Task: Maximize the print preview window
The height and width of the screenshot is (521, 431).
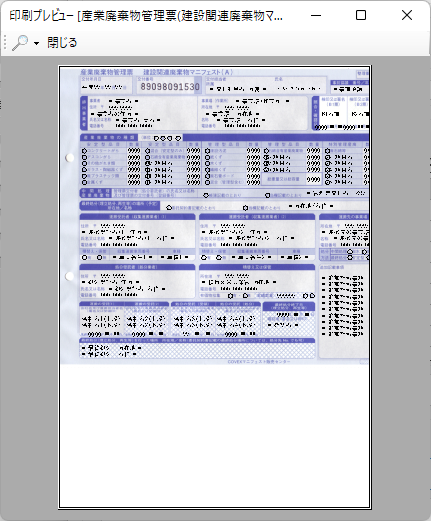Action: tap(361, 15)
